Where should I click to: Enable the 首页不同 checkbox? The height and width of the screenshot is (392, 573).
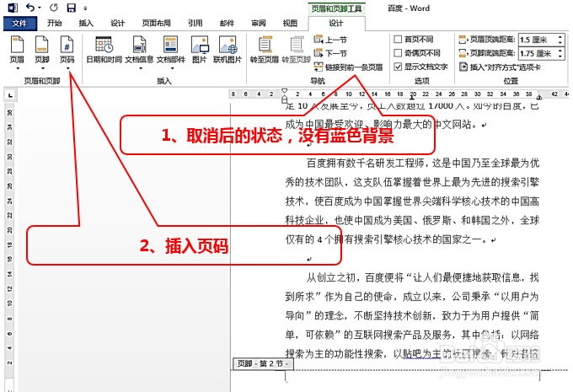point(399,39)
